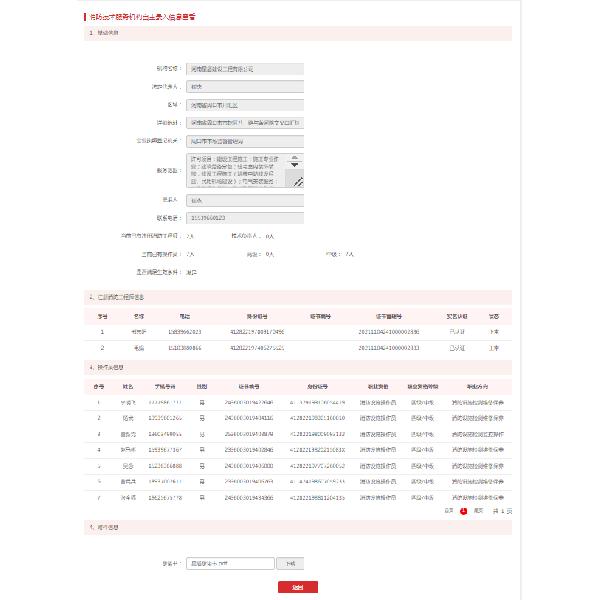
Task: Focus the company name field at top
Action: coord(245,69)
